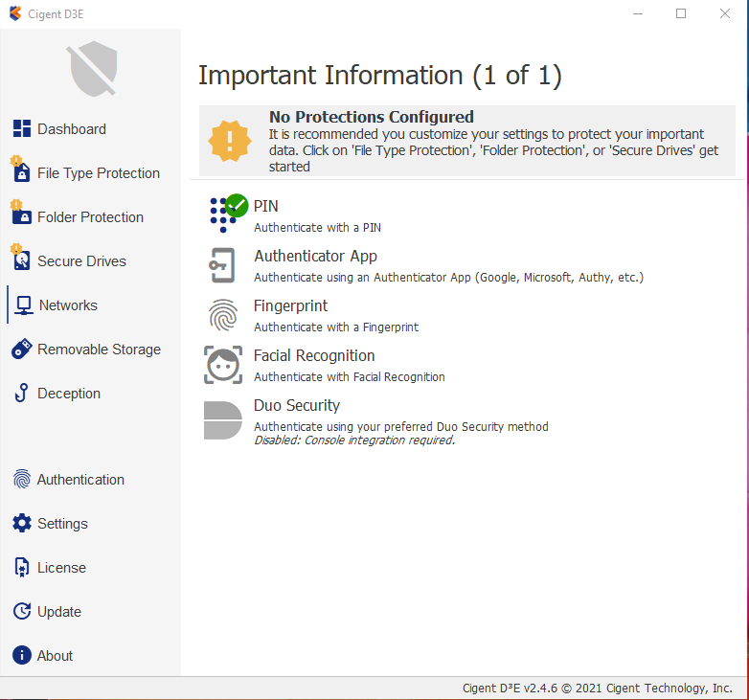The image size is (749, 700).
Task: Open Removable Storage section
Action: [99, 350]
